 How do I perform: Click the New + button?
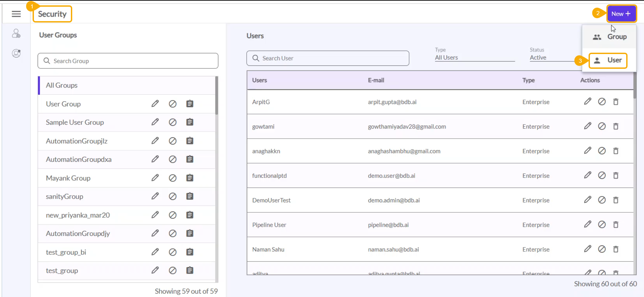pos(621,14)
